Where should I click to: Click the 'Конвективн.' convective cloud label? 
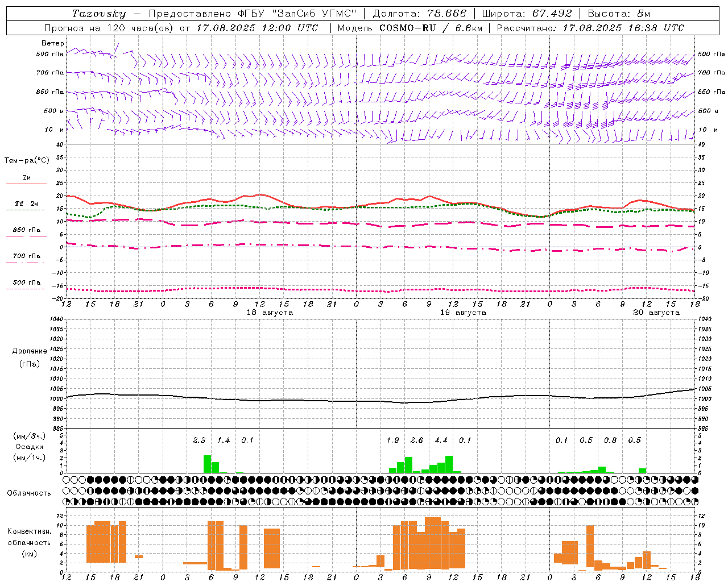(x=30, y=531)
